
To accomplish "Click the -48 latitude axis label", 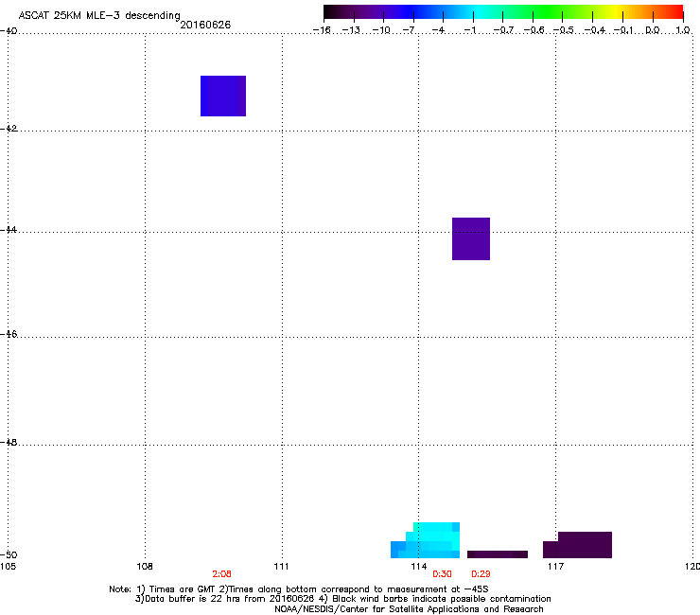I will coord(9,442).
